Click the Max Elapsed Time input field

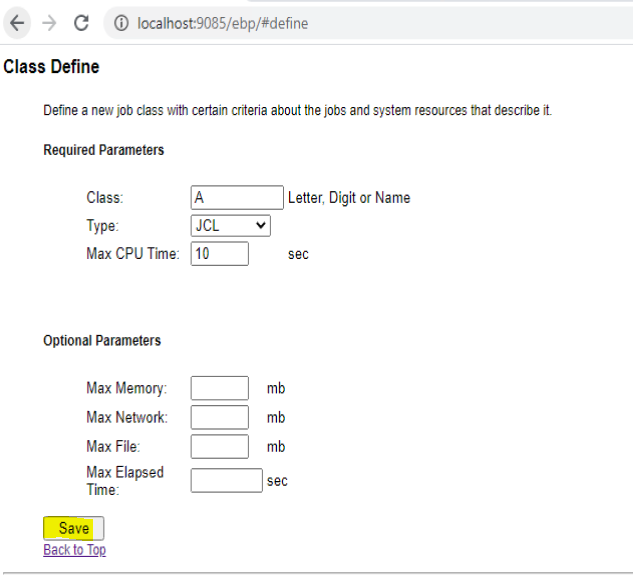pos(226,480)
